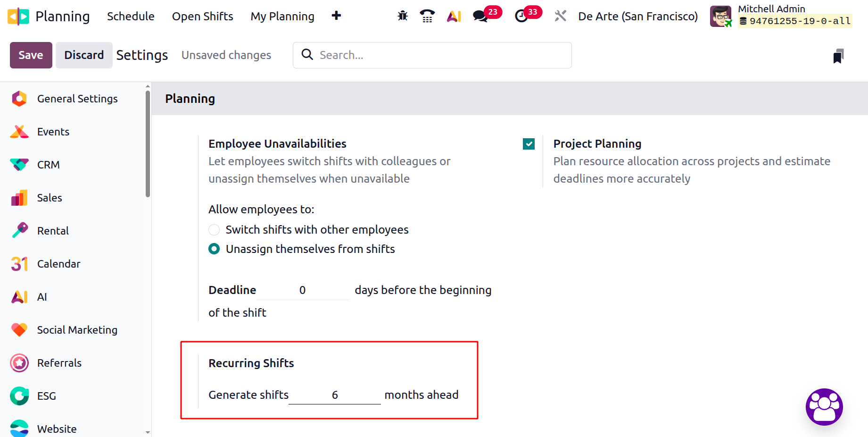Click the Planning app logo icon
Screen dimensions: 868x437
[18, 16]
